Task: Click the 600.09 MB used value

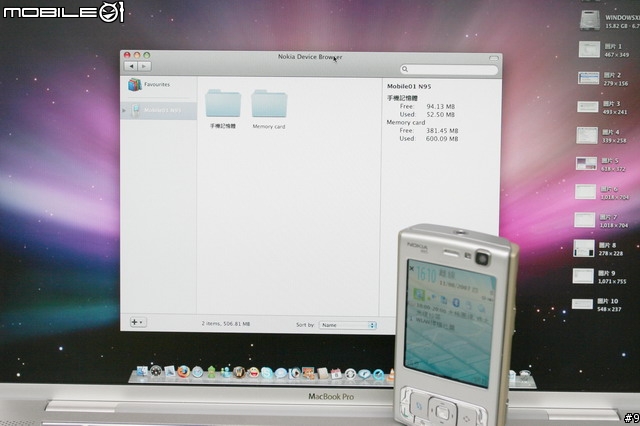Action: tap(442, 139)
